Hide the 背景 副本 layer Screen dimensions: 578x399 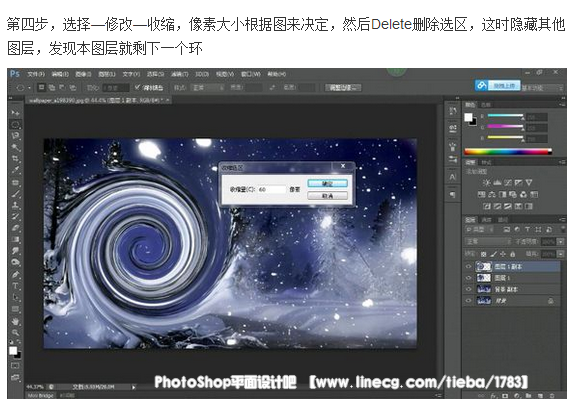pos(469,289)
